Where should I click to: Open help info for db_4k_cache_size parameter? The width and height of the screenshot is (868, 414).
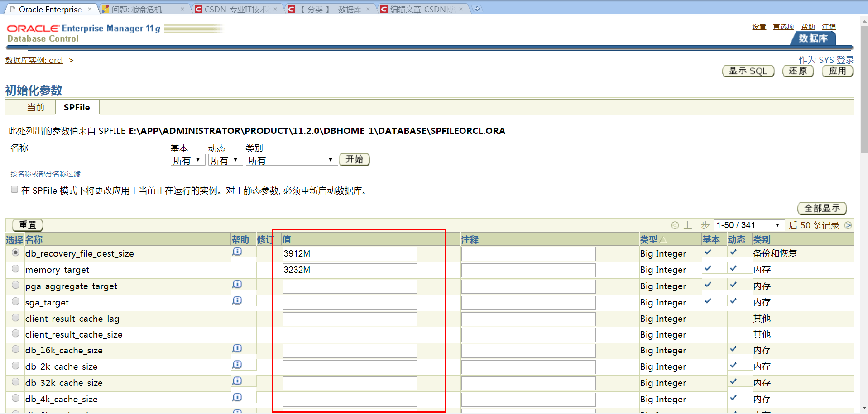[236, 396]
